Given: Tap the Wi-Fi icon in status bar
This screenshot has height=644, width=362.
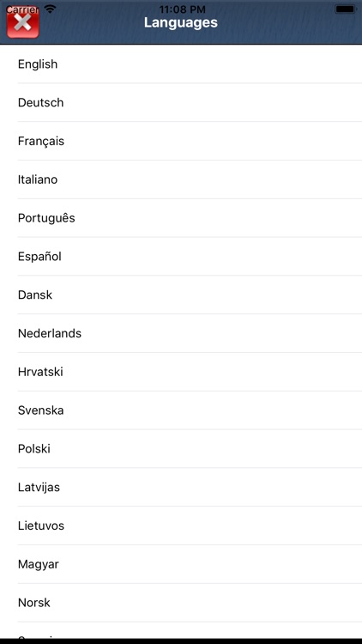Looking at the screenshot, I should pyautogui.click(x=50, y=9).
